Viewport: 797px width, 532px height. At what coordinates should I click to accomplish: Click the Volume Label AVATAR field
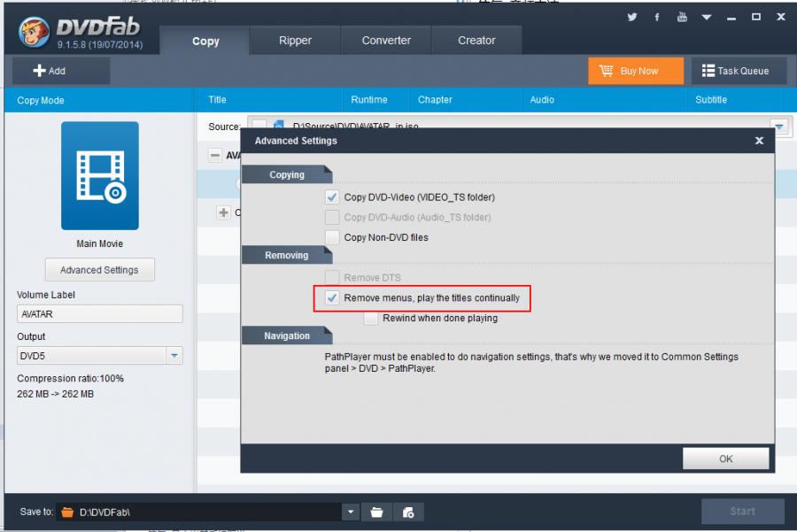(x=99, y=314)
